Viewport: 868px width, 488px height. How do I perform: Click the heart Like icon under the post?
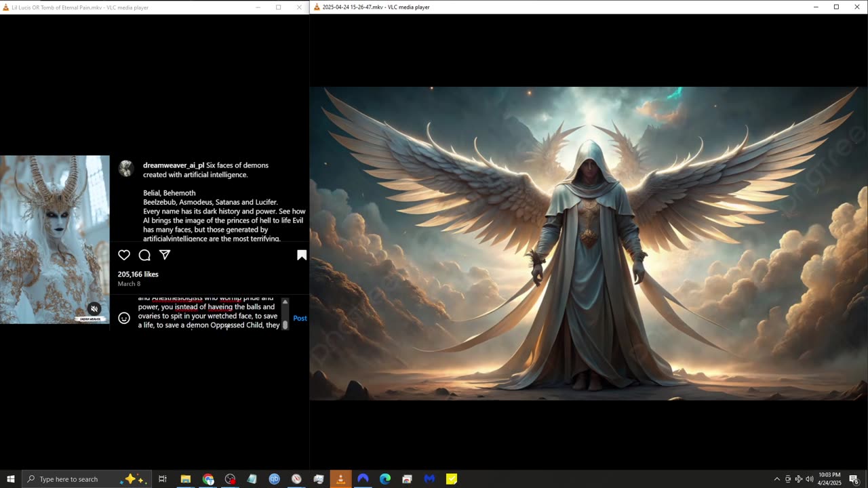[124, 255]
